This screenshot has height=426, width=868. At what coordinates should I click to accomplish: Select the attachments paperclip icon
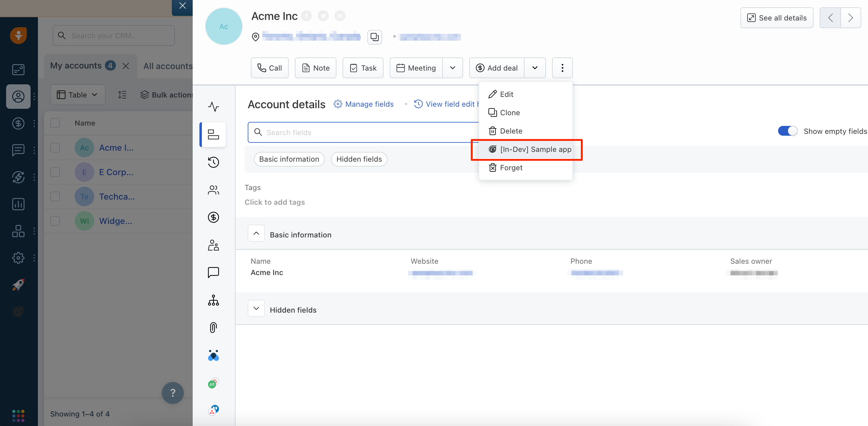[x=214, y=328]
